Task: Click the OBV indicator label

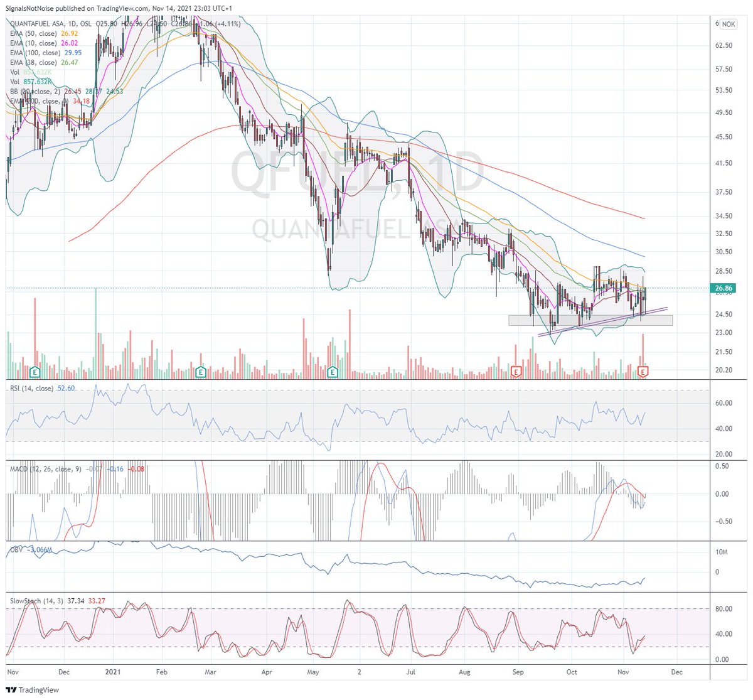Action: [x=16, y=549]
